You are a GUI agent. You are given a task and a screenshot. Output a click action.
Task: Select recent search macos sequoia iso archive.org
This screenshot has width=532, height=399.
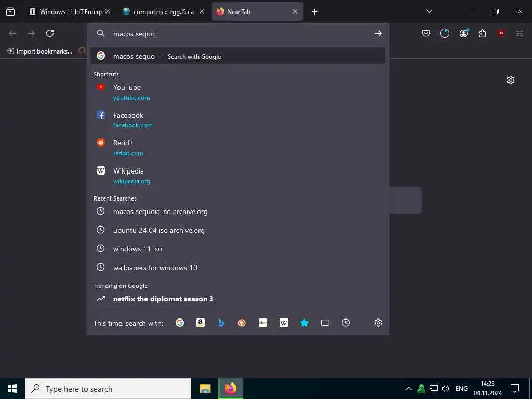[238, 211]
